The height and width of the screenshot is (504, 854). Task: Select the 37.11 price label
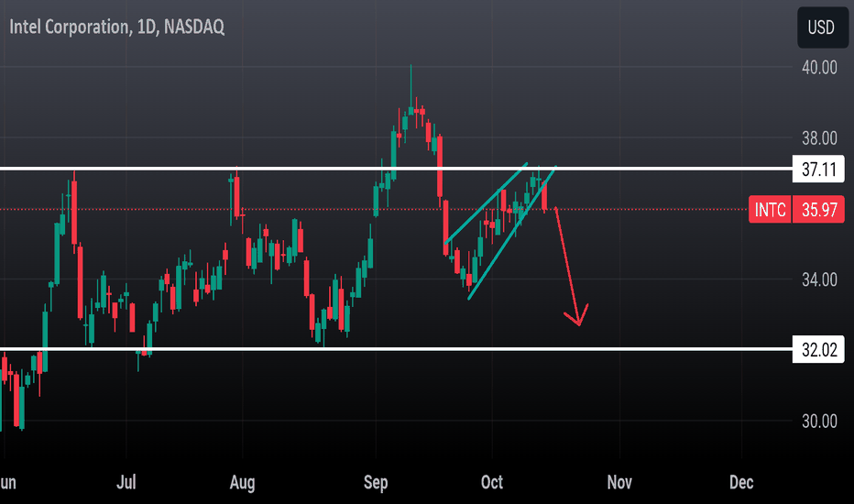coord(818,169)
